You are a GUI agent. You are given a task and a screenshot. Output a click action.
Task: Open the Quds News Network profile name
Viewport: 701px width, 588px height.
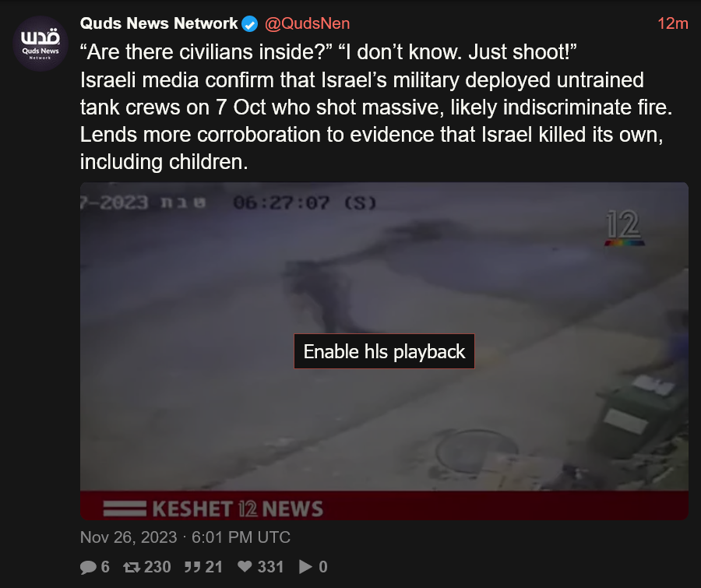(x=159, y=23)
